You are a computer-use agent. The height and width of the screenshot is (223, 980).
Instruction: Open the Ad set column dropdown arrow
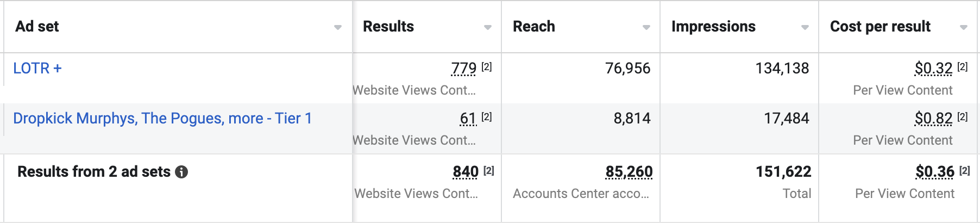[x=337, y=27]
